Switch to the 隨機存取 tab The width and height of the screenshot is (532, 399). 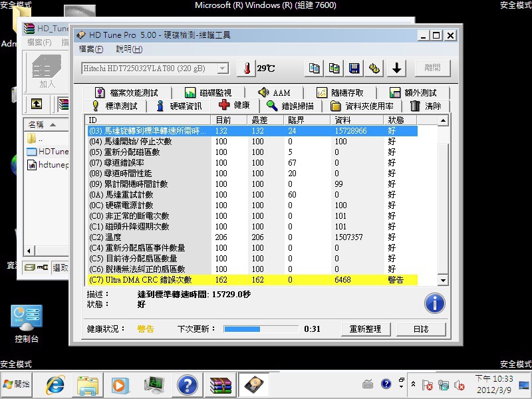340,92
